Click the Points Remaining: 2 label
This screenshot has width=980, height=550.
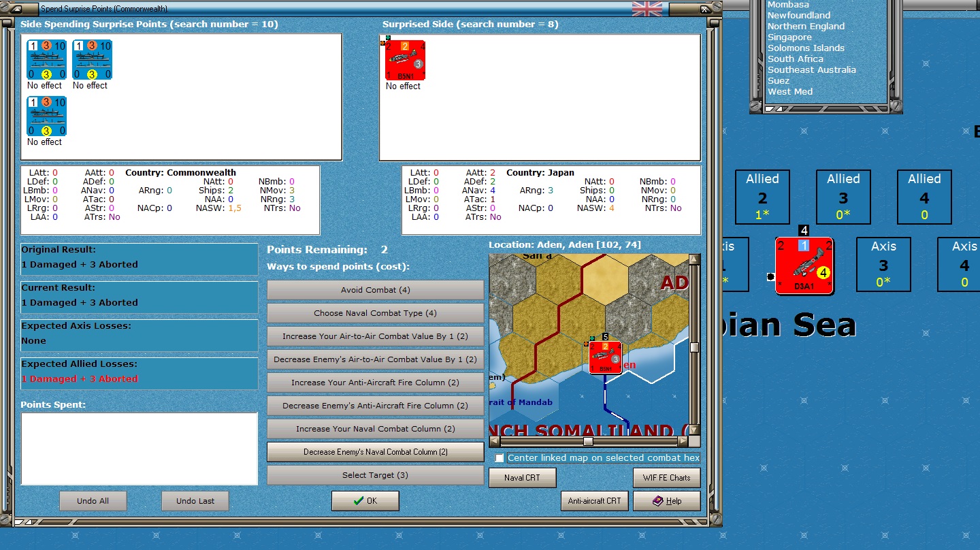pos(327,250)
